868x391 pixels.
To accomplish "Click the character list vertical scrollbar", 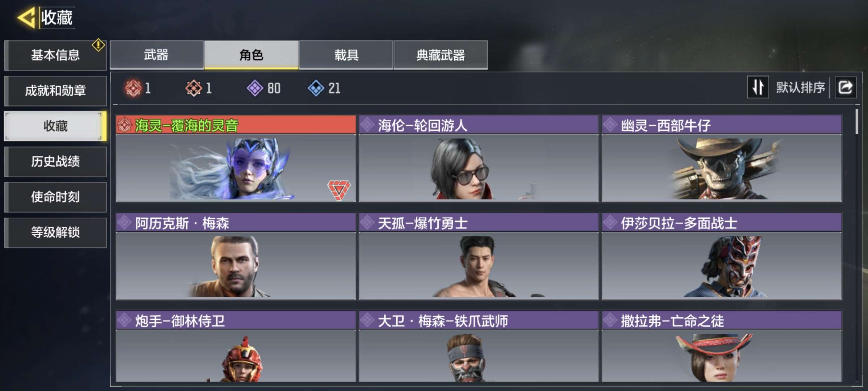I will pos(856,122).
